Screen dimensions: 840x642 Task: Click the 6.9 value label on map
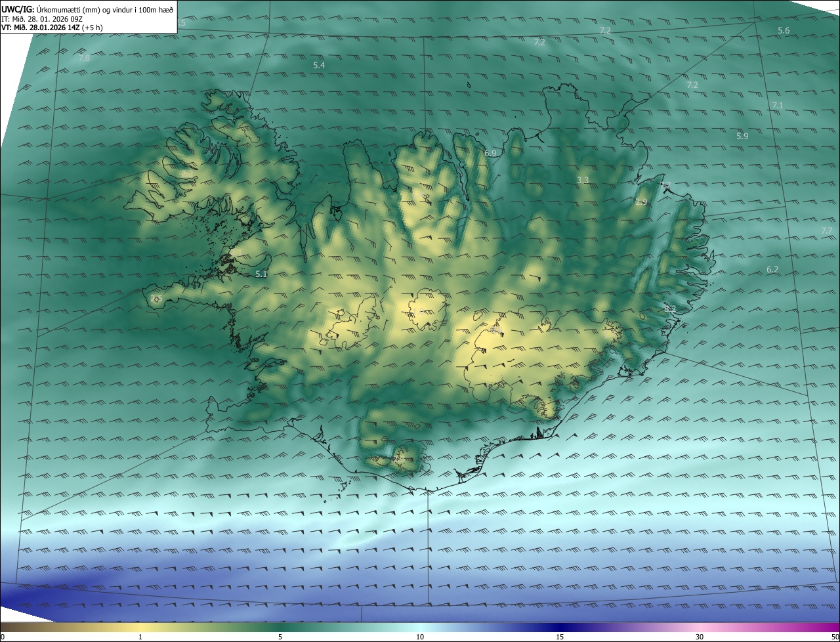[490, 154]
